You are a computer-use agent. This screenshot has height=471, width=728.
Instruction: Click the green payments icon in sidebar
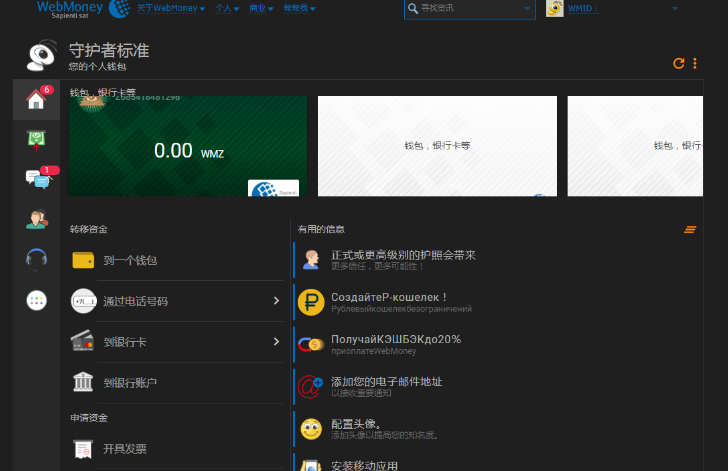pos(36,140)
